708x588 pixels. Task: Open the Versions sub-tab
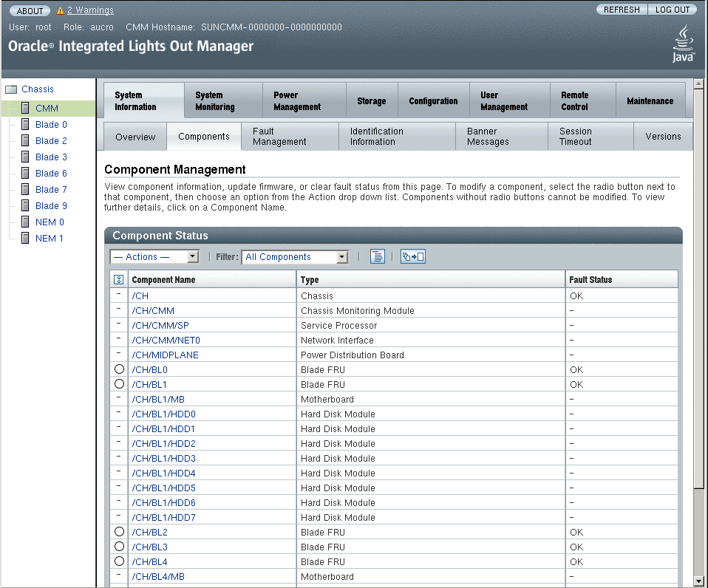(664, 137)
